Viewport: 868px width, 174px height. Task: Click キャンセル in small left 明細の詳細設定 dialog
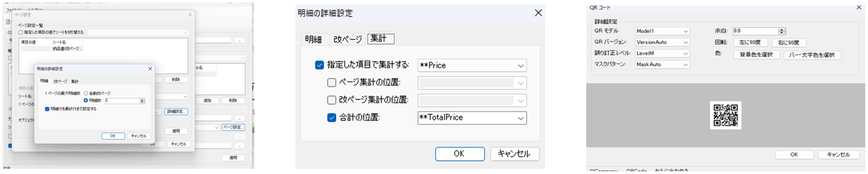click(x=139, y=136)
